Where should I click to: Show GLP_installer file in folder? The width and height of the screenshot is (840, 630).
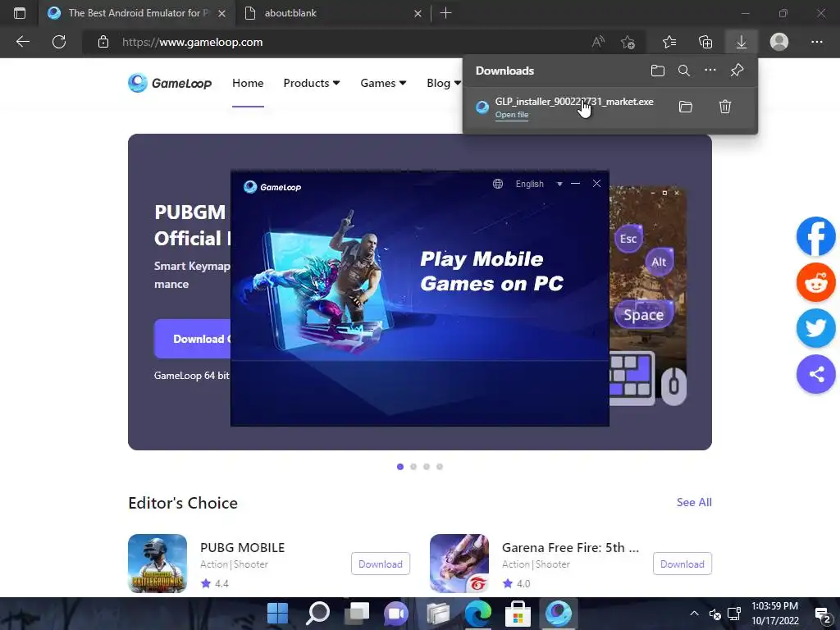(x=686, y=107)
